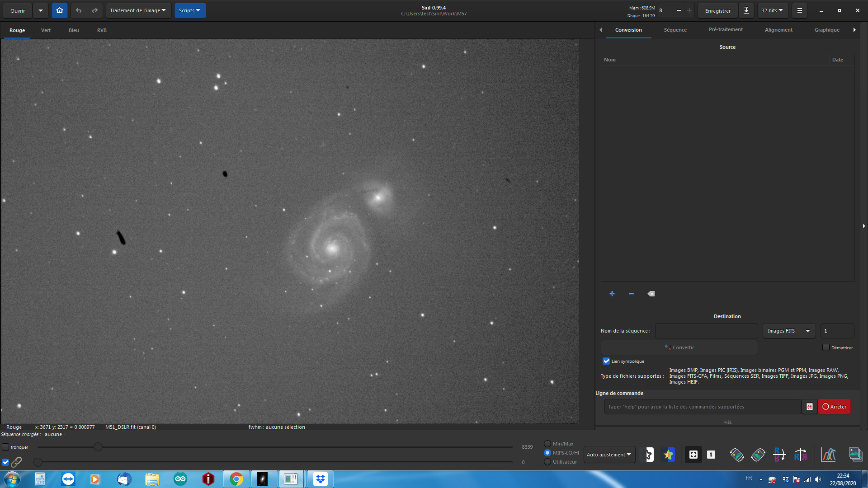
Task: Click the zoom to fit icon
Action: point(693,455)
